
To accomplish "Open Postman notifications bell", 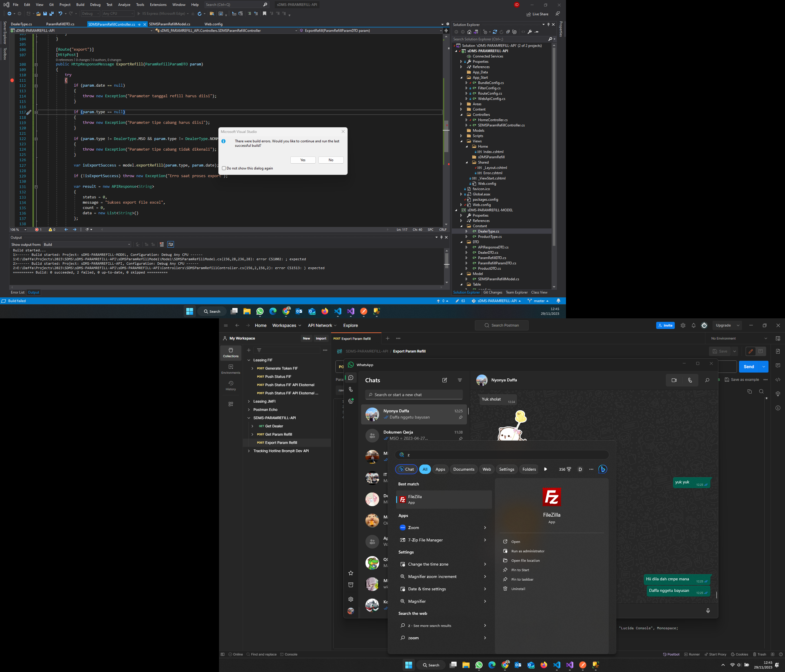I will click(693, 325).
